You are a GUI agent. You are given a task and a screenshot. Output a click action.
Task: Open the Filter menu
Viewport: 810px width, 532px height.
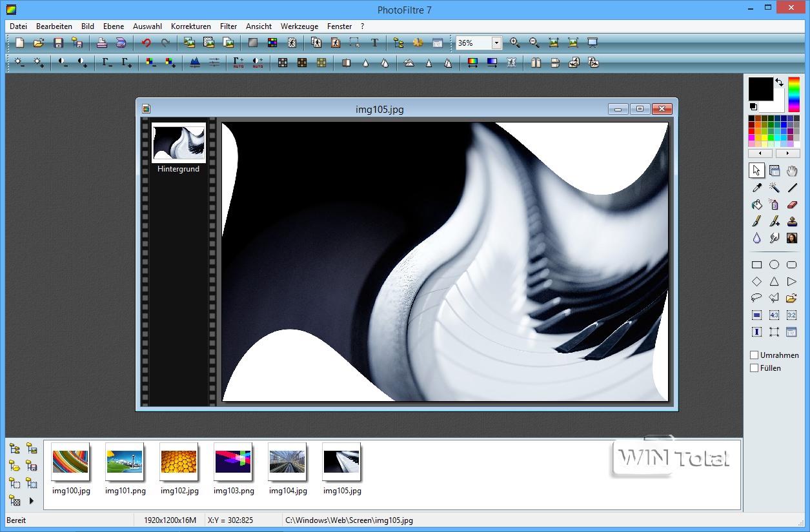tap(228, 26)
